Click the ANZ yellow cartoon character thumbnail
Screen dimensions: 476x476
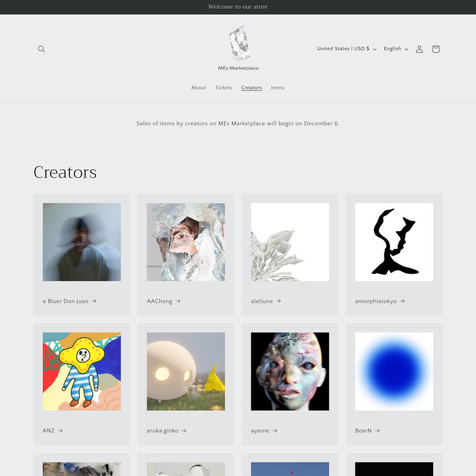pos(82,371)
